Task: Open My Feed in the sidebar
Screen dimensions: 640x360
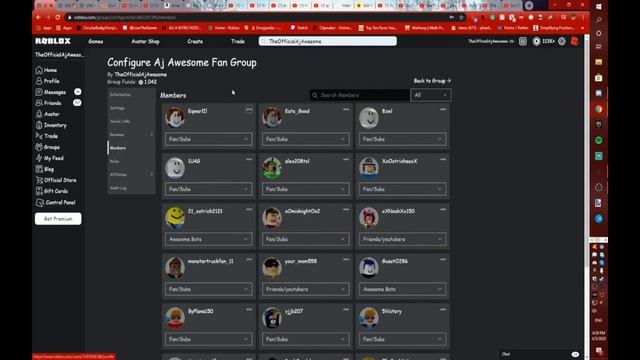Action: click(50, 158)
